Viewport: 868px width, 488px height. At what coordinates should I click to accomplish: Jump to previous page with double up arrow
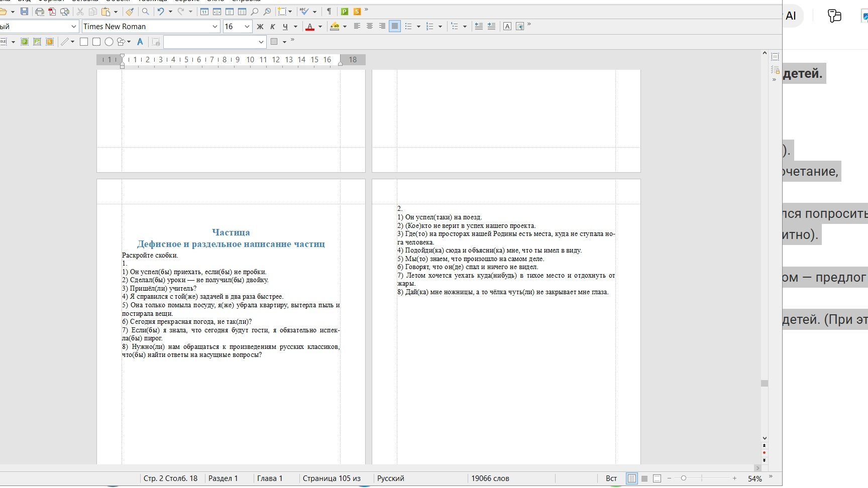pos(765,445)
